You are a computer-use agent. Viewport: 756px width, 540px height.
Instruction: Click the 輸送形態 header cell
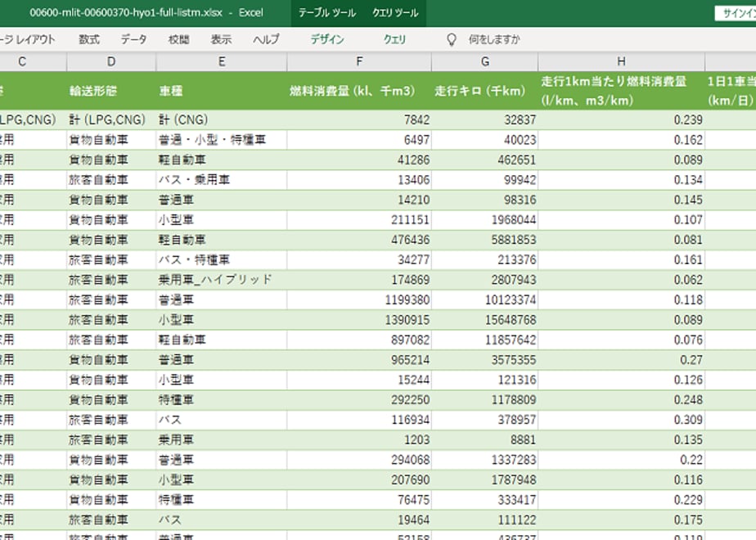click(x=111, y=91)
